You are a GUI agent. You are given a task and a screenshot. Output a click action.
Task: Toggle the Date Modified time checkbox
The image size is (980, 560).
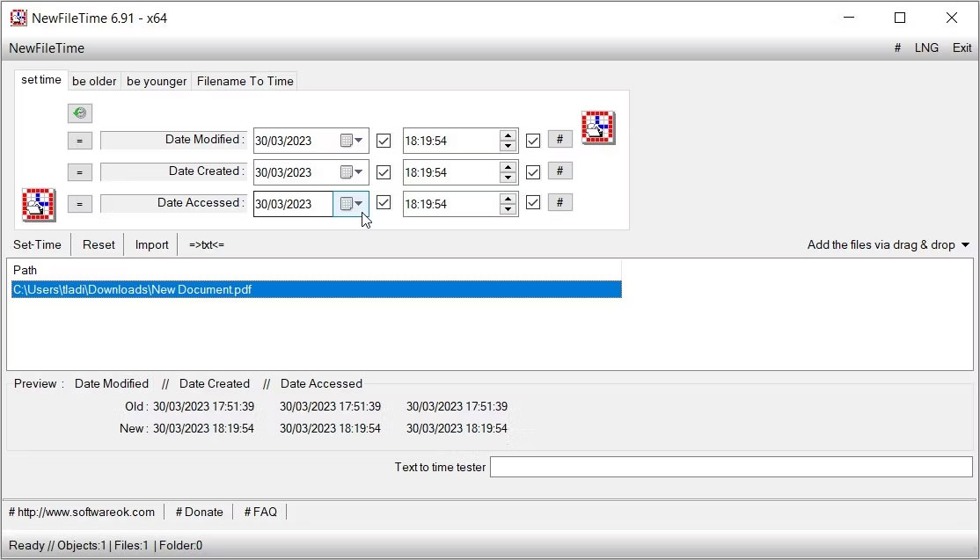[533, 141]
